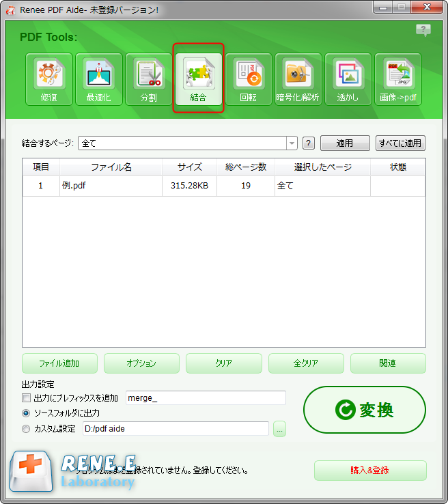Enable 出力にプレフィックスを追加 checkbox
The height and width of the screenshot is (504, 448).
[26, 398]
